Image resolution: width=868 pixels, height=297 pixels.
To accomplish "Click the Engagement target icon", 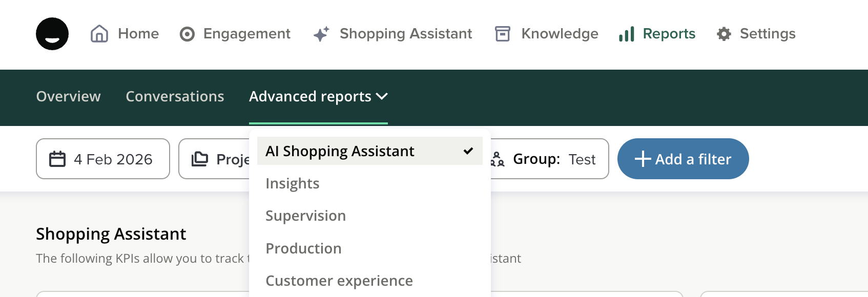I will click(x=187, y=34).
